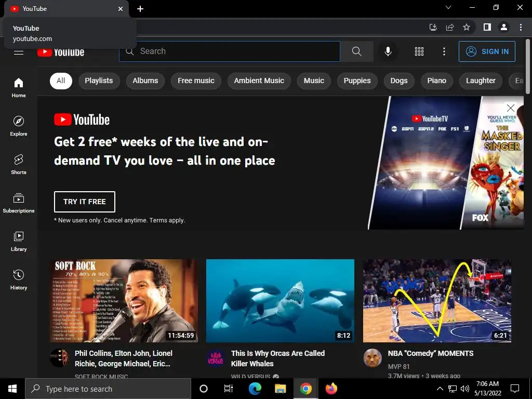Click the share page icon in Chrome
532x399 pixels.
pos(450,27)
